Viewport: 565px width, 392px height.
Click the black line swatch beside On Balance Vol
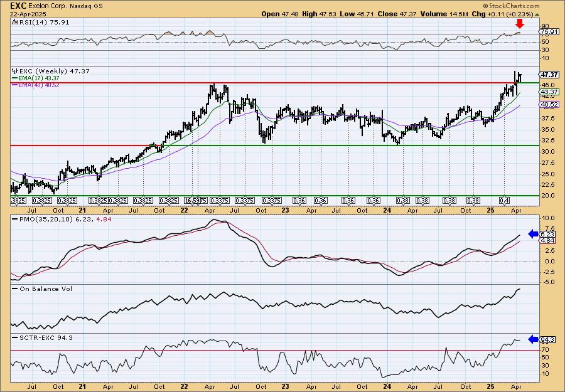(14, 289)
